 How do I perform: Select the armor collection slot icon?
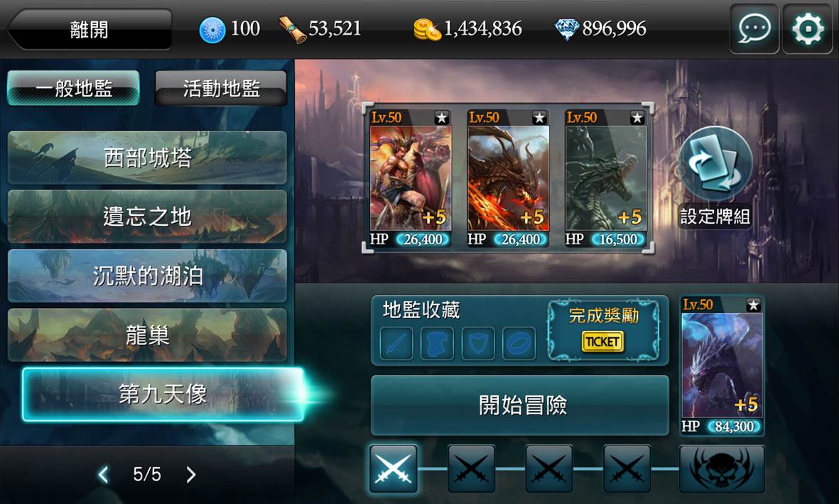pos(437,343)
